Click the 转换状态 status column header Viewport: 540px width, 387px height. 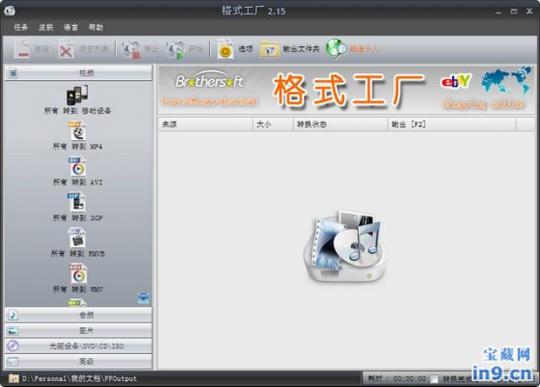point(340,124)
